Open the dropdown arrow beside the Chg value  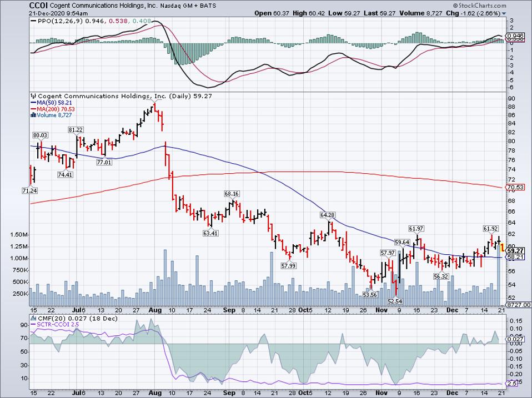tap(504, 13)
